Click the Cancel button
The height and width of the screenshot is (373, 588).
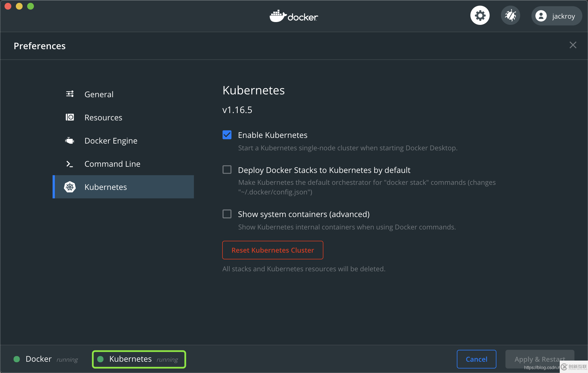(476, 359)
